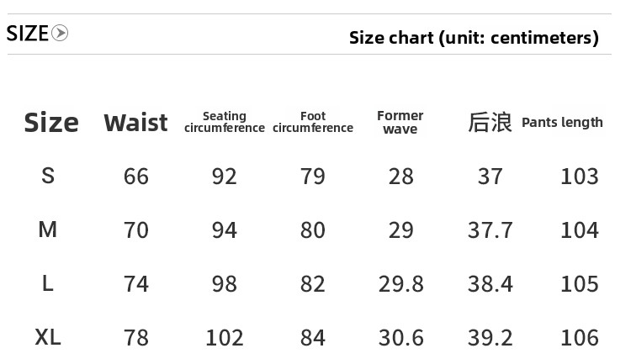Viewport: 631px width, 364px height.
Task: Click pants length value 106
Action: pos(580,338)
